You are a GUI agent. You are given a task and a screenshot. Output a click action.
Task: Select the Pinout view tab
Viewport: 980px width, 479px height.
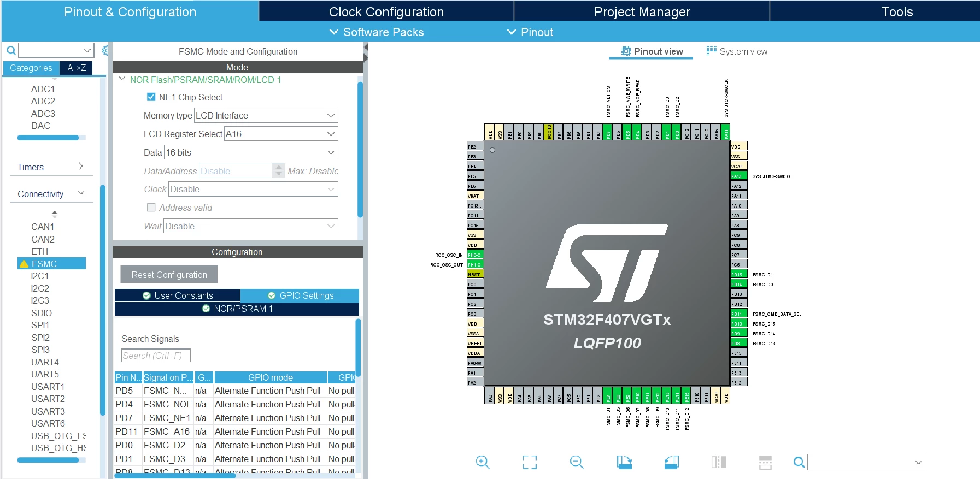point(652,51)
